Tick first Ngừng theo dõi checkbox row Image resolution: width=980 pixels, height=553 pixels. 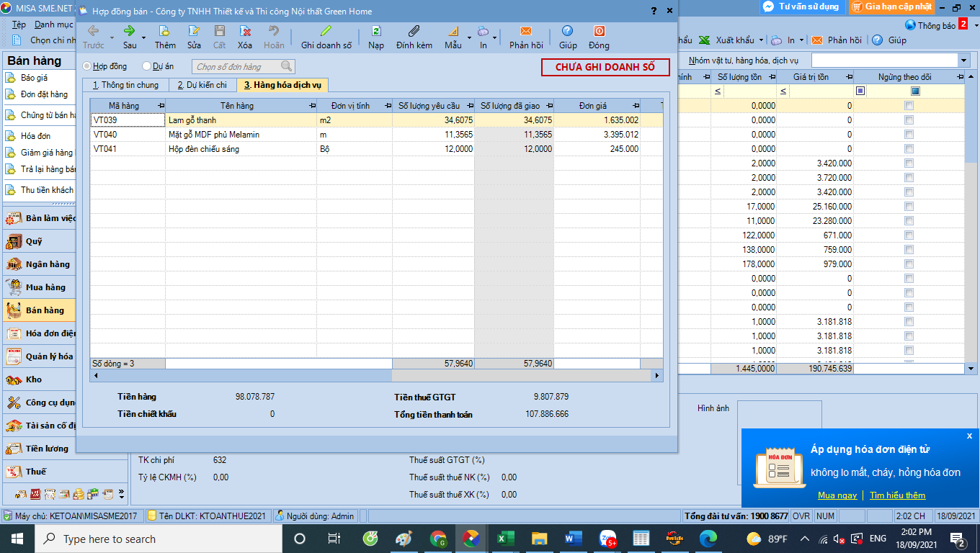(x=909, y=106)
